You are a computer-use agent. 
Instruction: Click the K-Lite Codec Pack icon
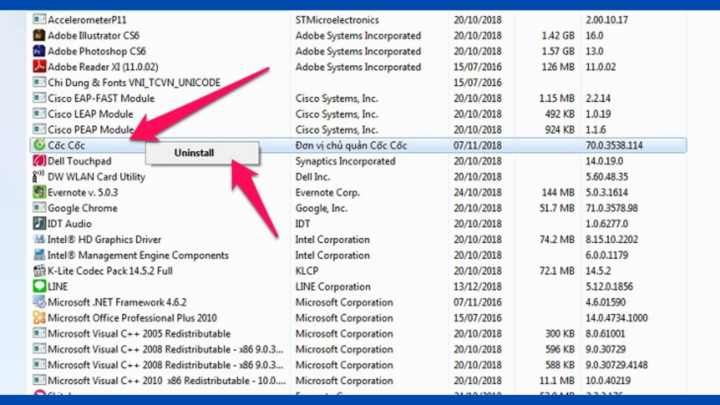click(x=39, y=271)
